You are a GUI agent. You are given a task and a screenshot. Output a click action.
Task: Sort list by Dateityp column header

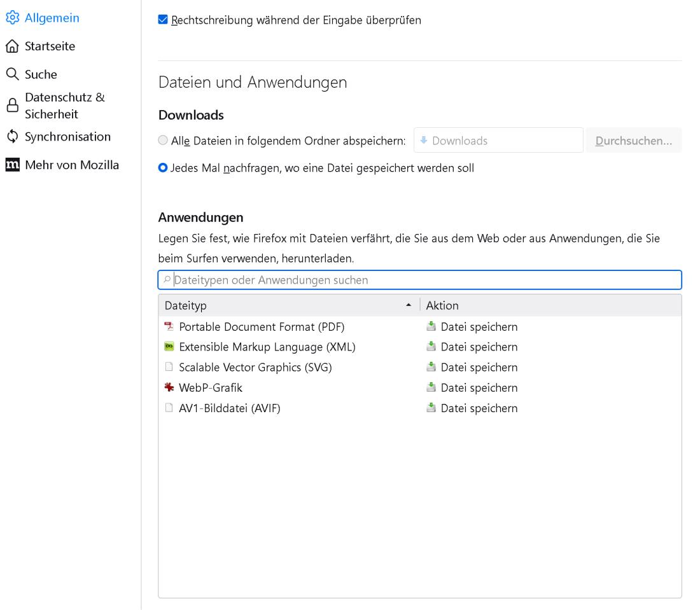[x=286, y=306]
